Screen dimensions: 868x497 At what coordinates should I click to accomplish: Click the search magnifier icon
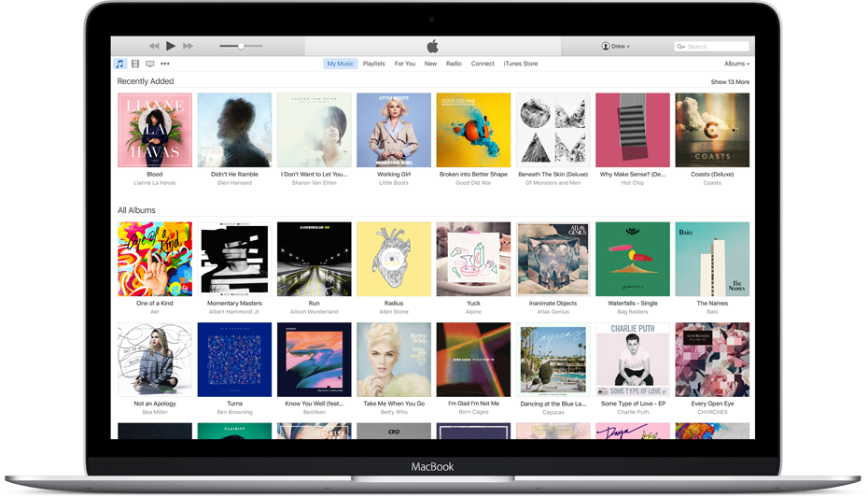point(680,47)
